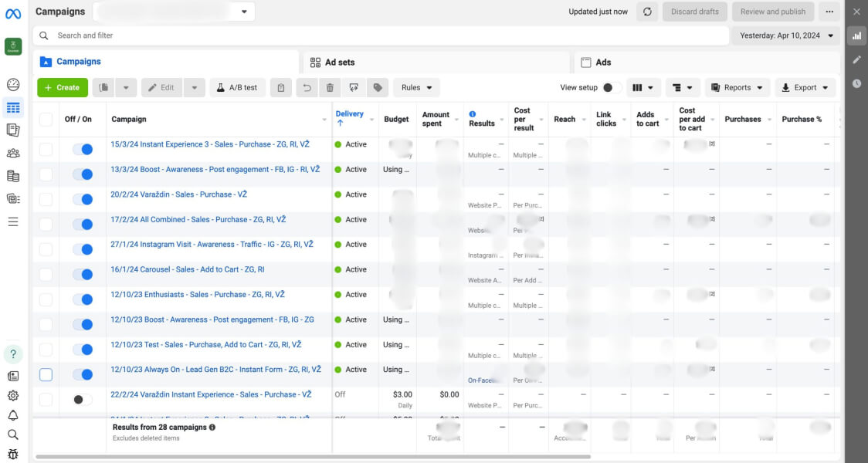Image resolution: width=868 pixels, height=463 pixels.
Task: Click the tag label icon in toolbar
Action: 378,87
